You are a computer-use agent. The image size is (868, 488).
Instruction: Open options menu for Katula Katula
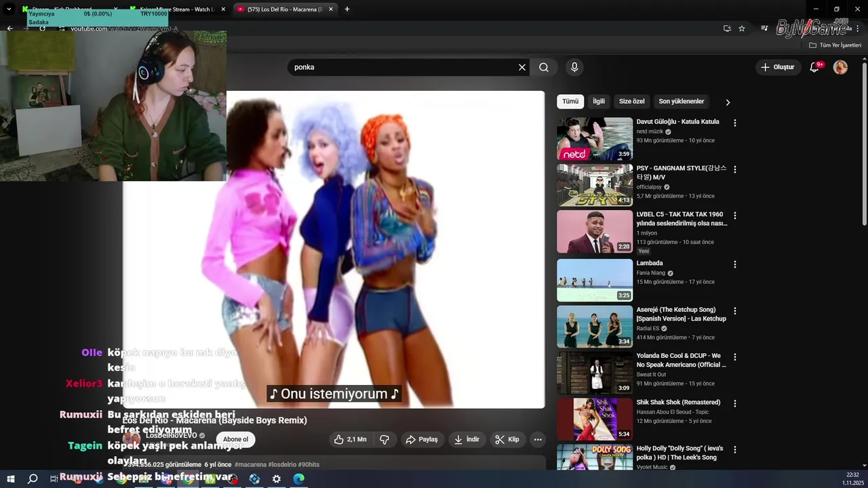click(734, 123)
